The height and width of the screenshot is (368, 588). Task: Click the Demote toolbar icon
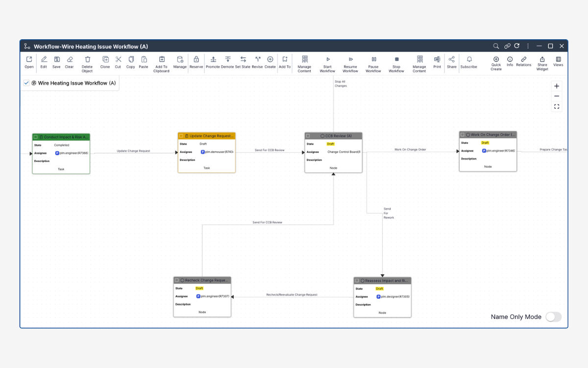[227, 59]
